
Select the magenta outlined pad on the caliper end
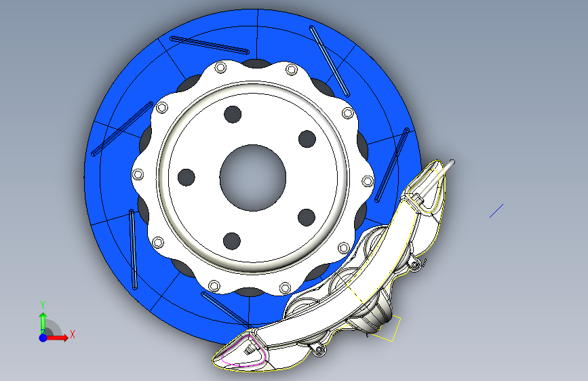click(244, 351)
